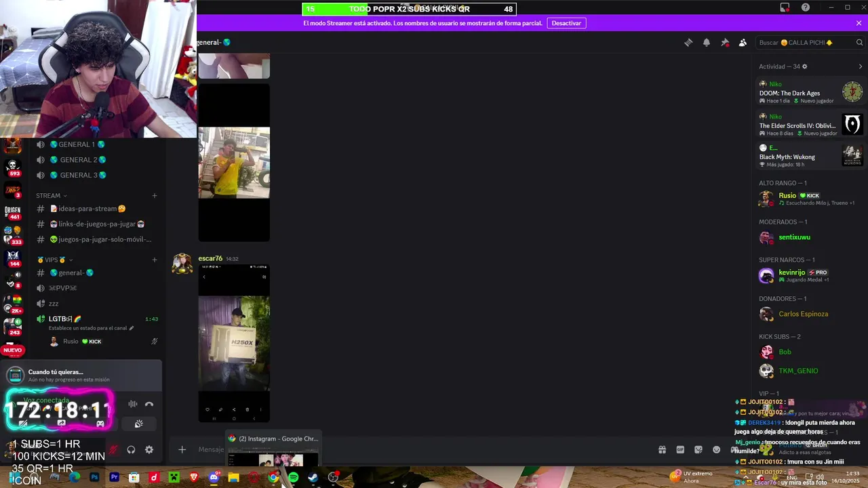Open server icon with 243 badge
The height and width of the screenshot is (488, 868).
click(12, 327)
